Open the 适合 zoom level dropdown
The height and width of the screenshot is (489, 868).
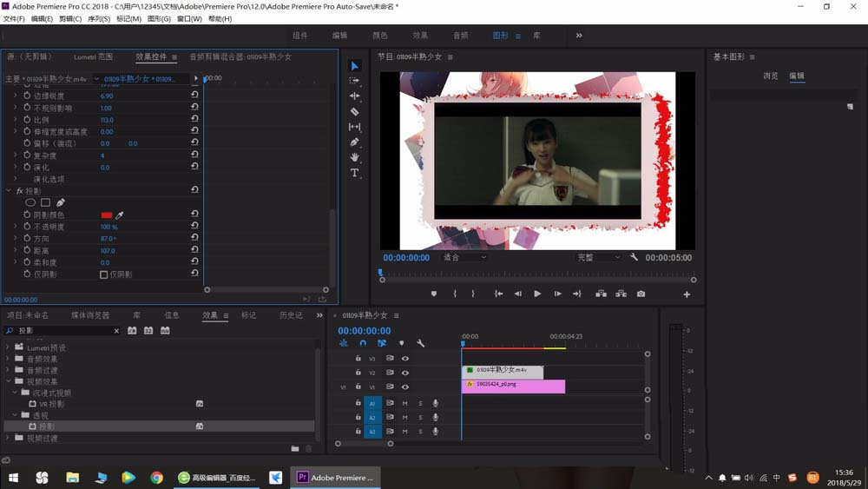[464, 257]
